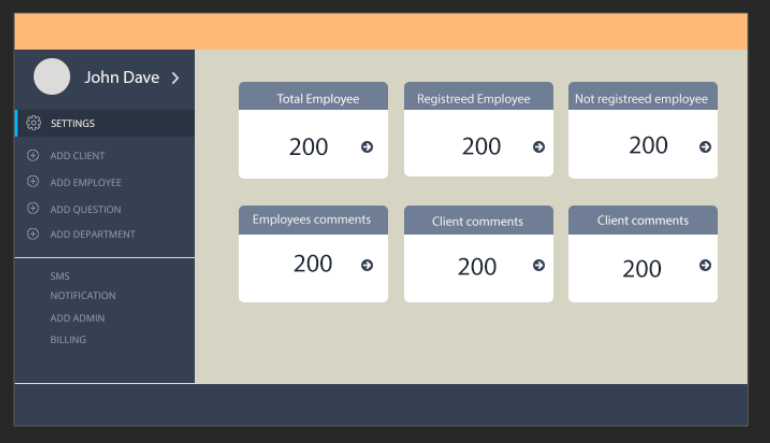Click the Employees comments card header
The height and width of the screenshot is (443, 770).
pos(313,220)
